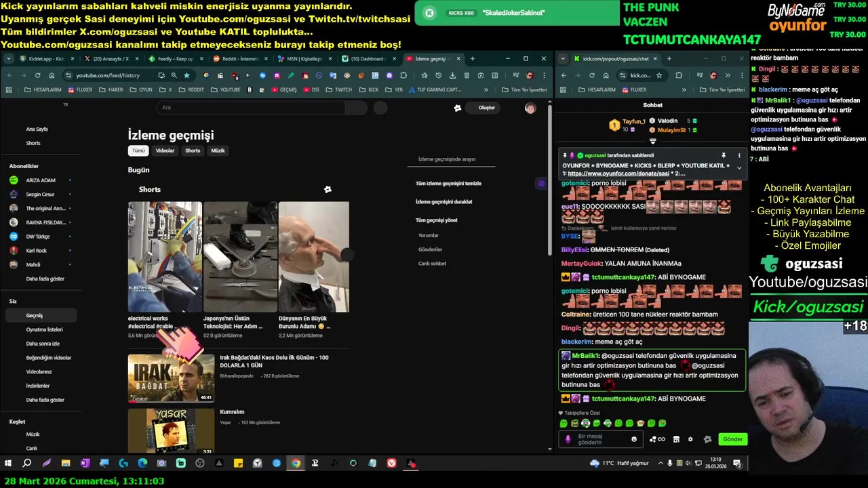
Task: Open ARIZA ADAM subscription channel
Action: (41, 180)
